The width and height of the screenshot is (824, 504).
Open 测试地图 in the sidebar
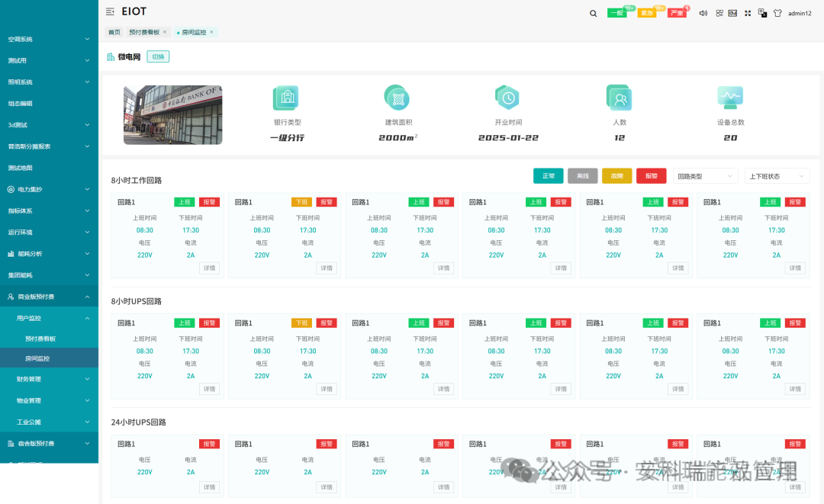pos(49,168)
